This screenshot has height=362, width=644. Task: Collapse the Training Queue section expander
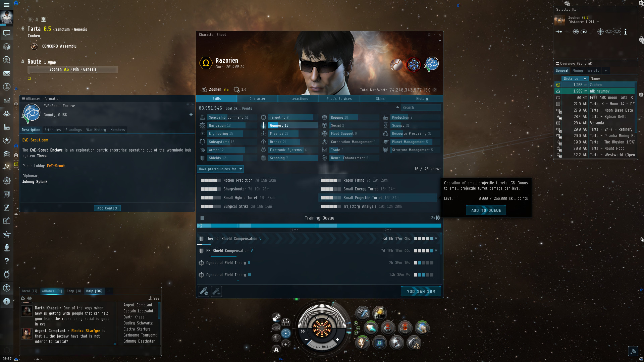(202, 218)
